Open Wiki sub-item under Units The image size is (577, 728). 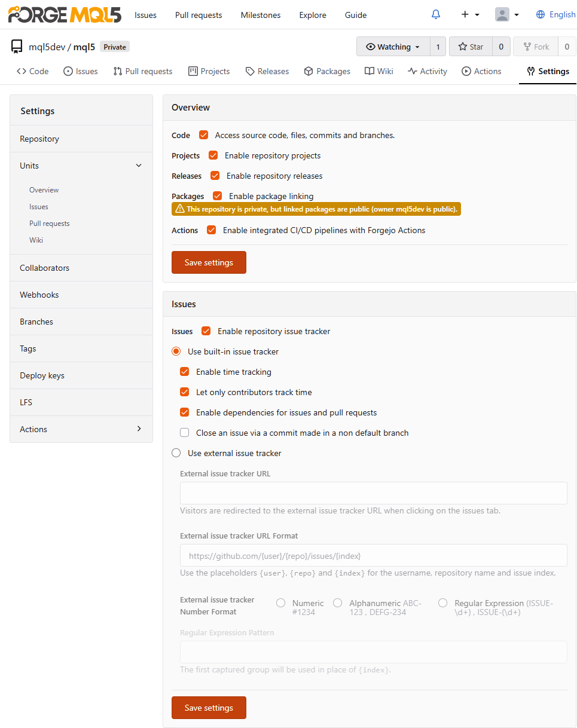click(36, 240)
